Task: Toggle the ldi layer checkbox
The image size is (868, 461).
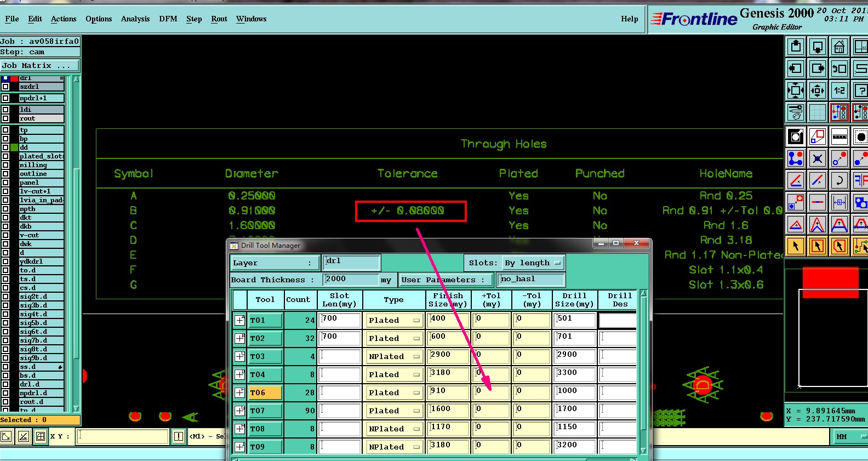Action: [x=5, y=110]
